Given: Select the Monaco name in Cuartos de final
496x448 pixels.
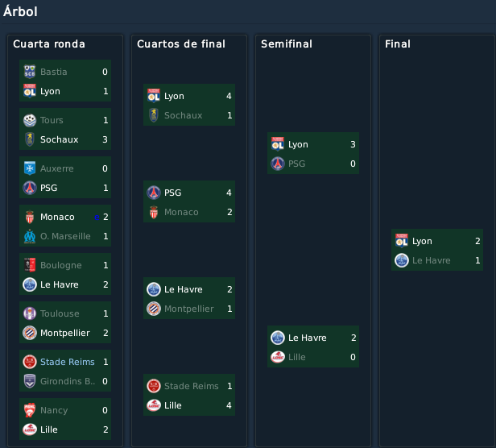Looking at the screenshot, I should (x=181, y=212).
